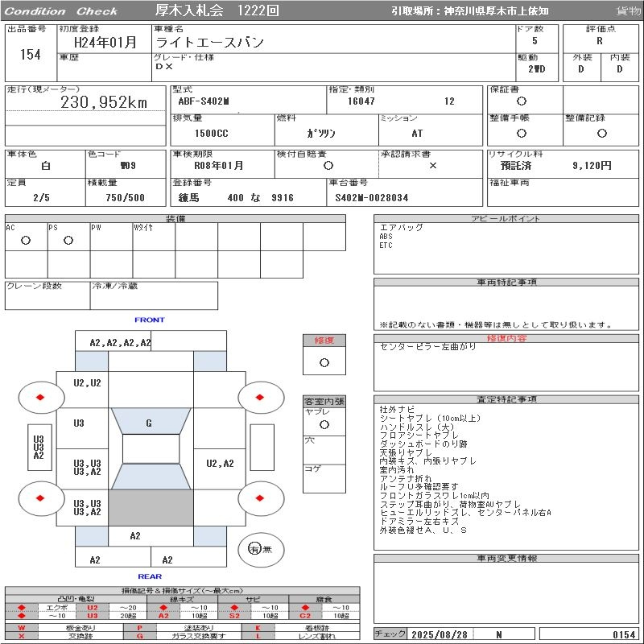644x644 pixels.
Task: Click the displacement 1500CC
Action: click(x=212, y=133)
